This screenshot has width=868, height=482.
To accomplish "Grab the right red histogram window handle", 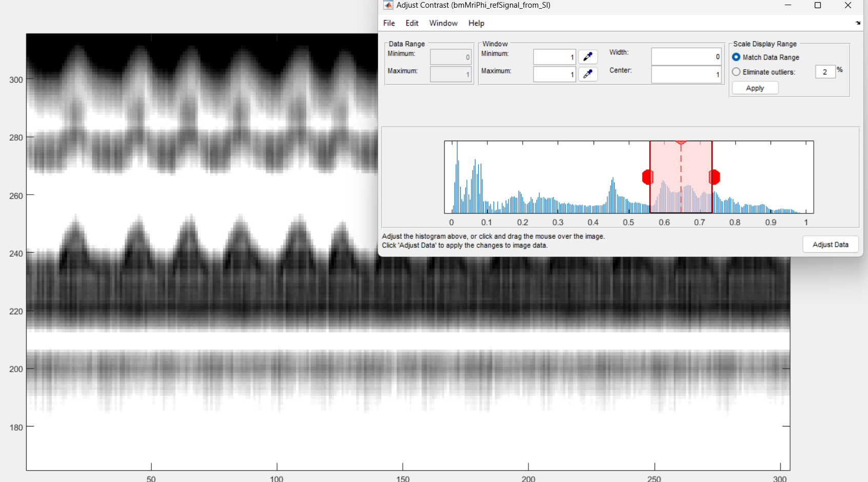I will coord(714,177).
